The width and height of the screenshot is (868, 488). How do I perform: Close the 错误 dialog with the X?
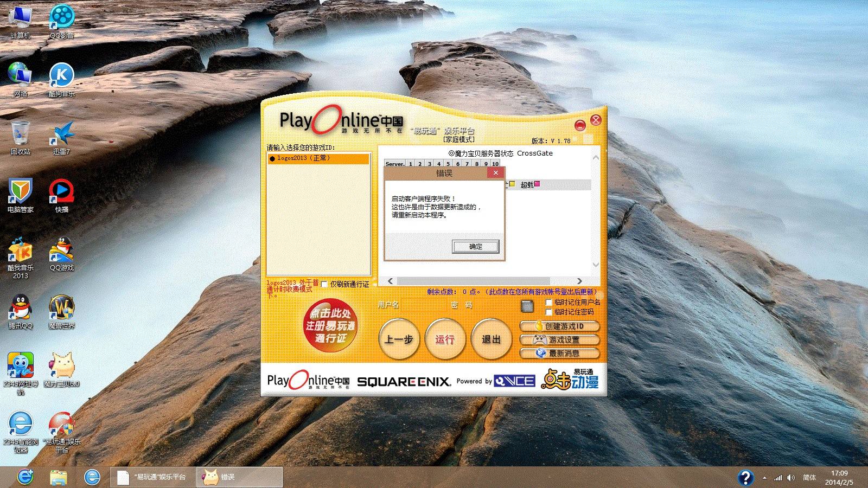tap(495, 173)
